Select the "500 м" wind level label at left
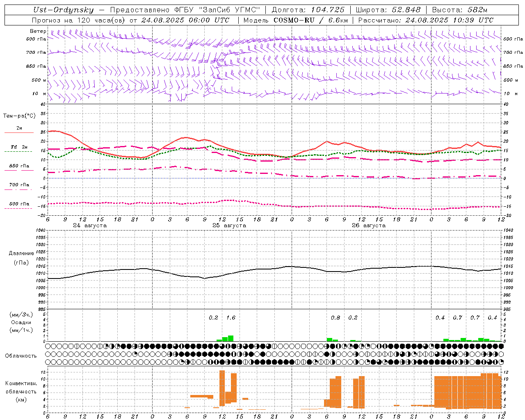The width and height of the screenshot is (525, 420). tap(39, 80)
